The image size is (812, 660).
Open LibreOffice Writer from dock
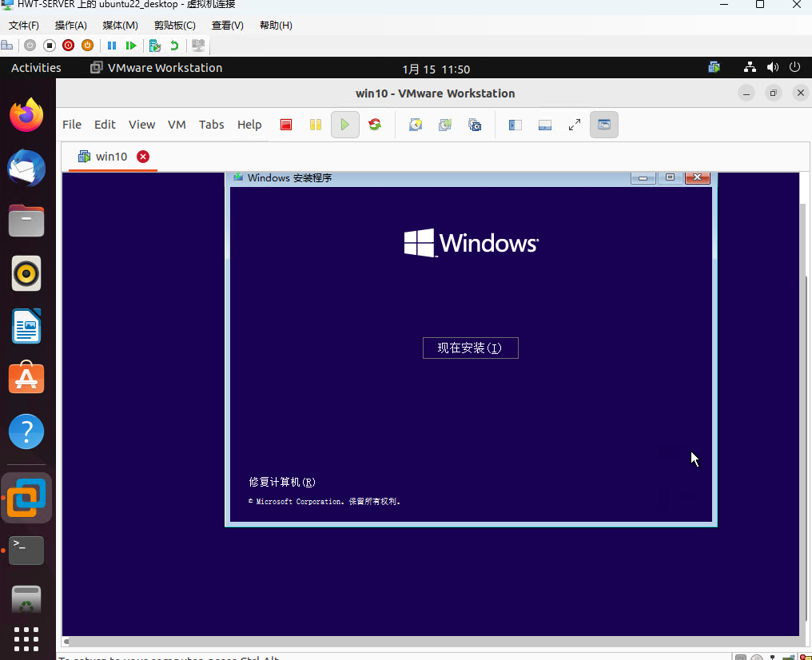[x=26, y=326]
